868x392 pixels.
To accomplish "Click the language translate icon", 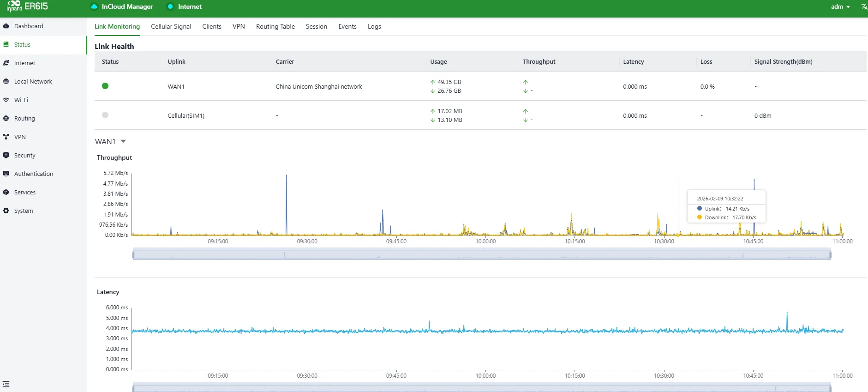I will [x=864, y=6].
